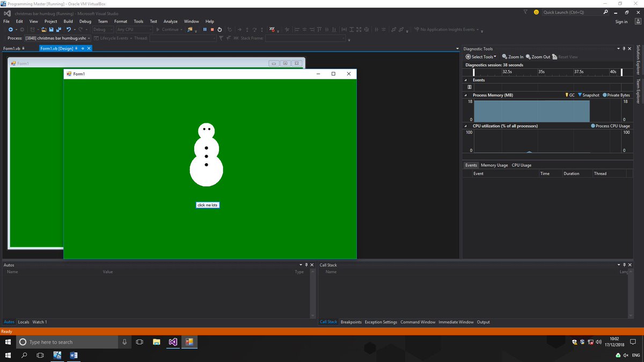Click the 'click me lots' button
644x362 pixels.
tap(207, 205)
